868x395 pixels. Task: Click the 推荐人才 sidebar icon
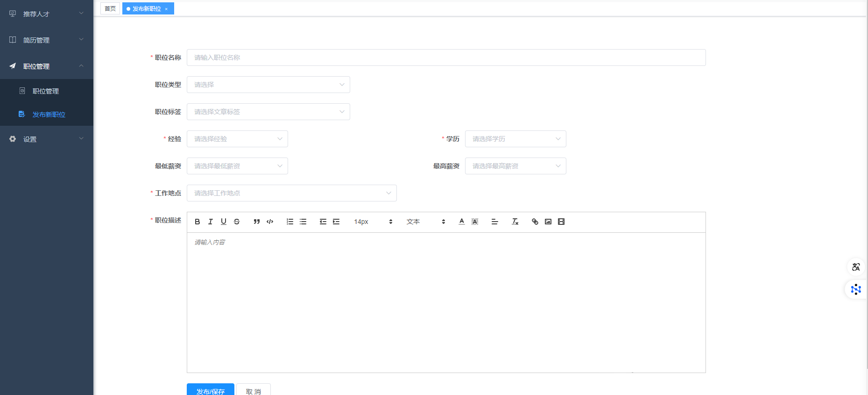[x=13, y=14]
